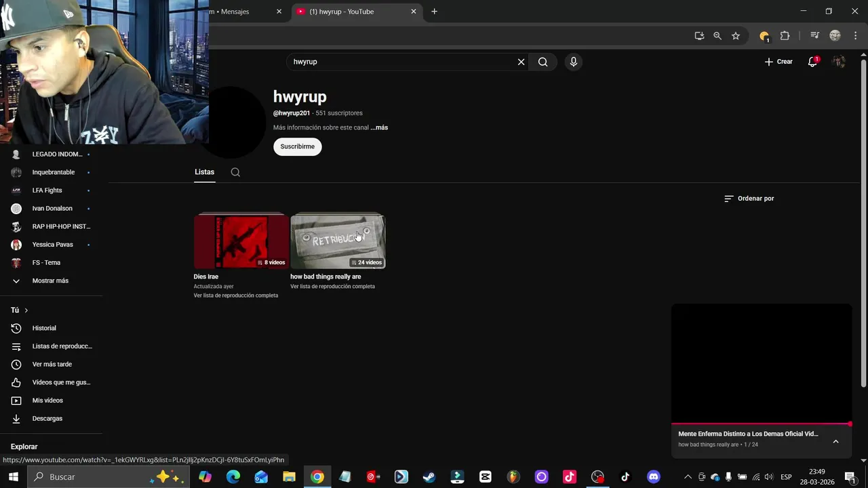The image size is (868, 488).
Task: Click the YouTube search magnifier button
Action: click(542, 62)
